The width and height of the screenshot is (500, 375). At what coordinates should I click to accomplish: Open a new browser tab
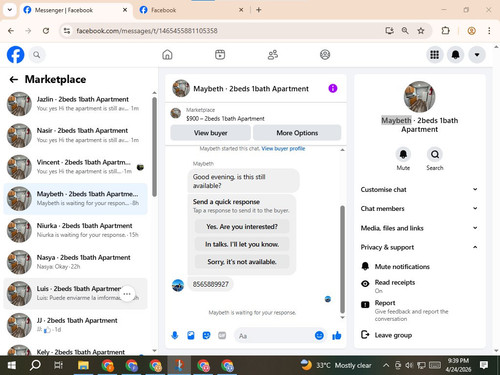point(259,10)
